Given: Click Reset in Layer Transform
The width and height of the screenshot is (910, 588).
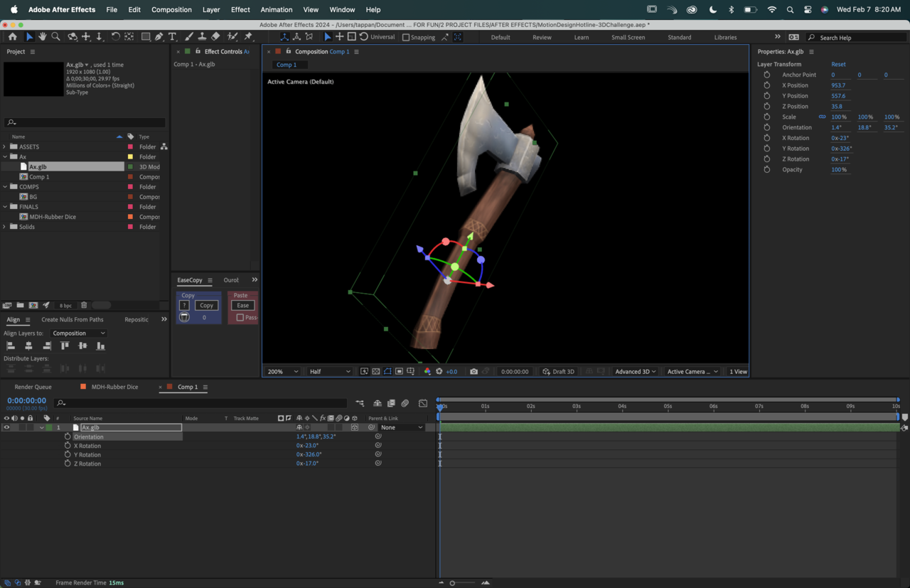Looking at the screenshot, I should tap(838, 64).
